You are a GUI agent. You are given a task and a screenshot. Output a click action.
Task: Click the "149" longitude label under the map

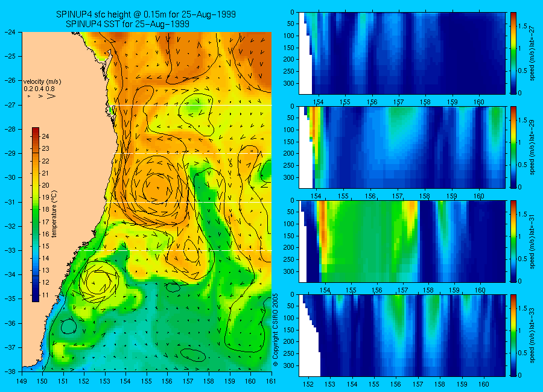point(22,381)
